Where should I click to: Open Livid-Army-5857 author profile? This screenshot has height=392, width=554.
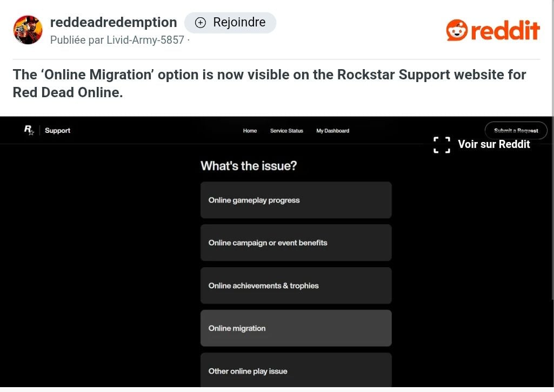point(145,40)
